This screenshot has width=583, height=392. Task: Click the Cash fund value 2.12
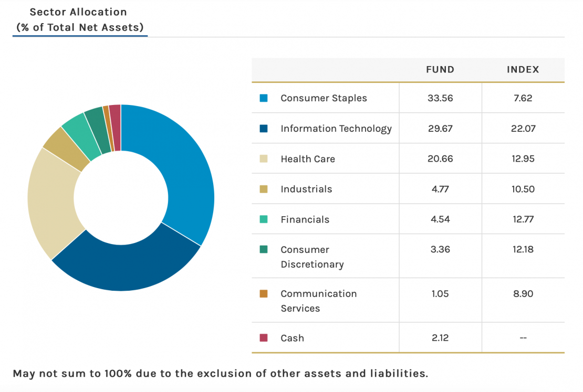pyautogui.click(x=440, y=338)
